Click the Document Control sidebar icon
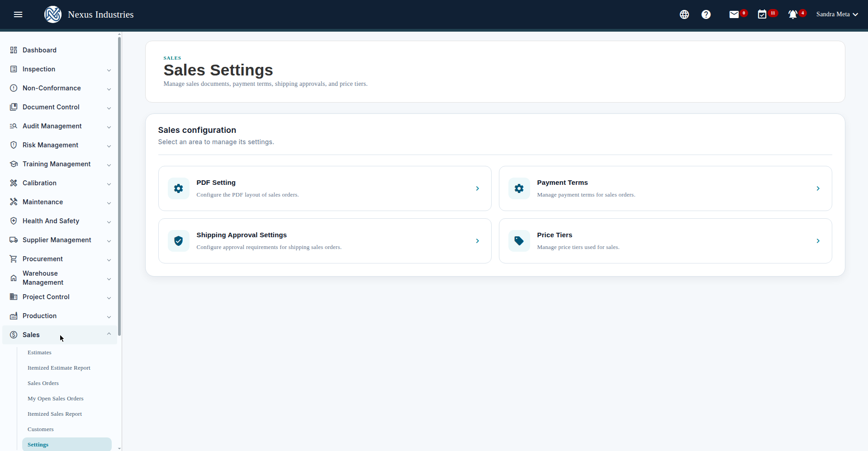This screenshot has height=451, width=868. pyautogui.click(x=14, y=107)
